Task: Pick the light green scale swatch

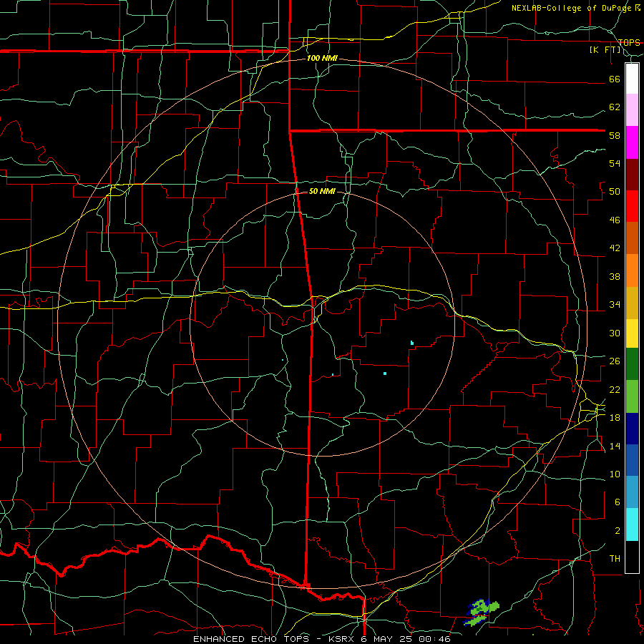Action: pyautogui.click(x=632, y=396)
